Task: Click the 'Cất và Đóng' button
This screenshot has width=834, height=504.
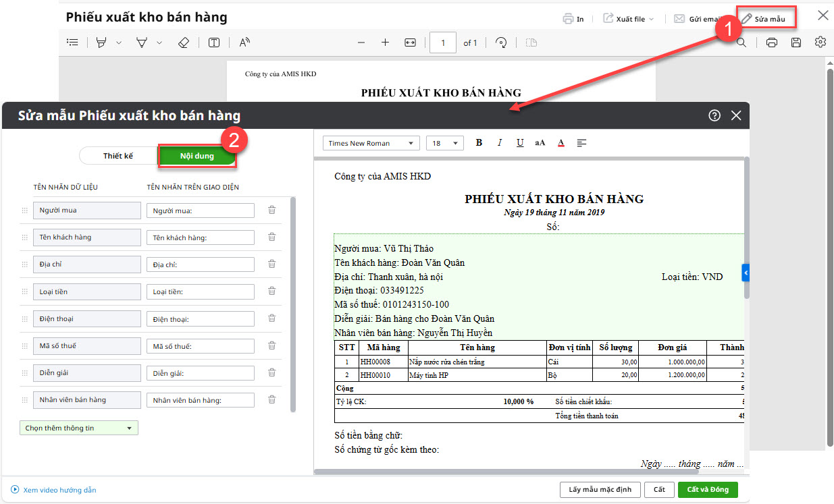Action: pyautogui.click(x=708, y=489)
